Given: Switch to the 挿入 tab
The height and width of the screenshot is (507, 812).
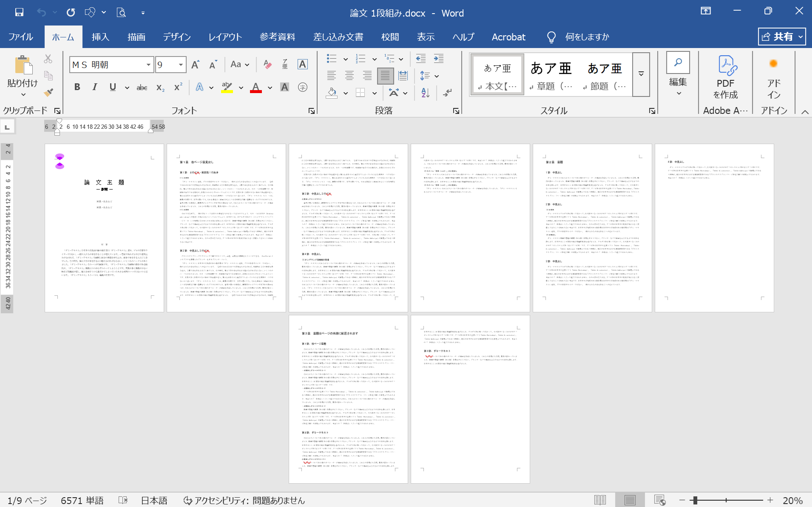Looking at the screenshot, I should pos(100,37).
